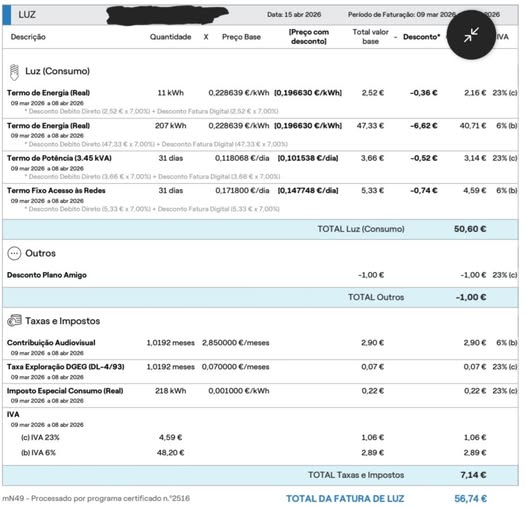The image size is (526, 509).
Task: Click the Quantidade column header
Action: pyautogui.click(x=170, y=37)
